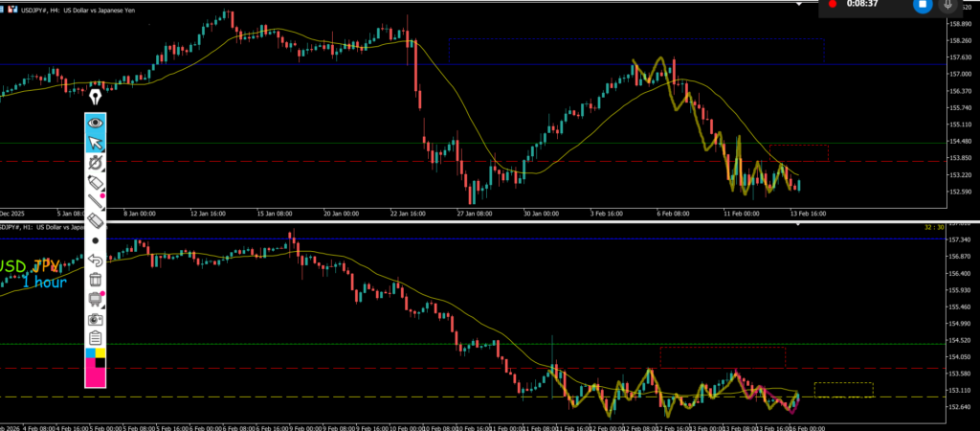The width and height of the screenshot is (980, 431).
Task: Select the straight line tool
Action: click(x=96, y=201)
